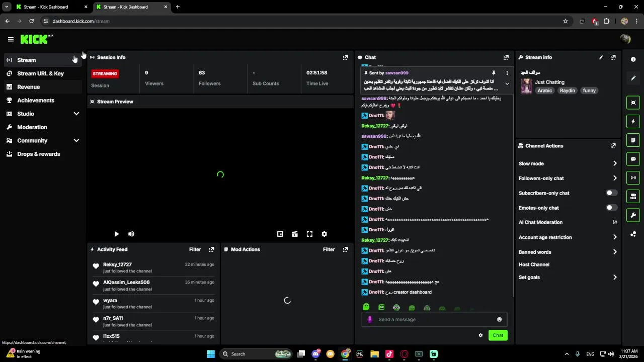The width and height of the screenshot is (644, 362).
Task: Open pinned message three-dot options
Action: pyautogui.click(x=507, y=73)
